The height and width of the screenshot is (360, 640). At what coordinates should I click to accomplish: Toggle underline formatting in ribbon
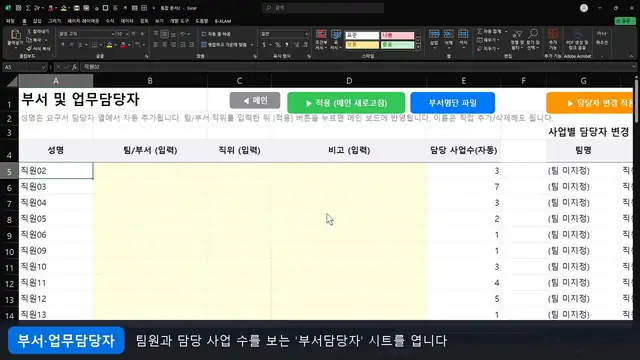tap(80, 44)
